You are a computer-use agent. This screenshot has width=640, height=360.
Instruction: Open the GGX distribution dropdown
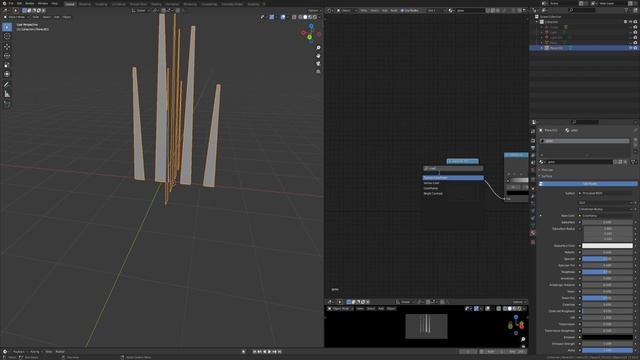[x=606, y=203]
